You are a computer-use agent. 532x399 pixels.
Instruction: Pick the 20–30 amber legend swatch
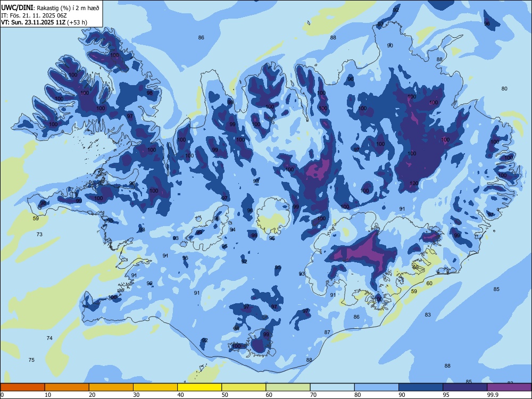111,387
